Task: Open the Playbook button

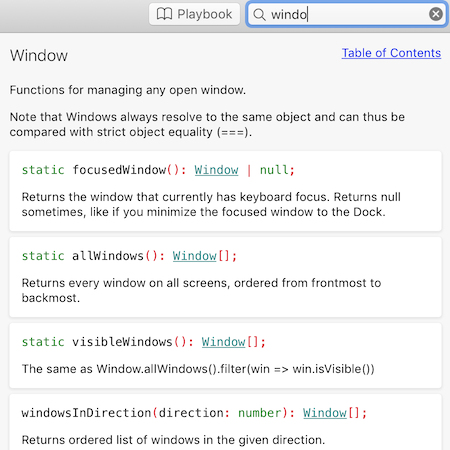Action: (x=194, y=14)
